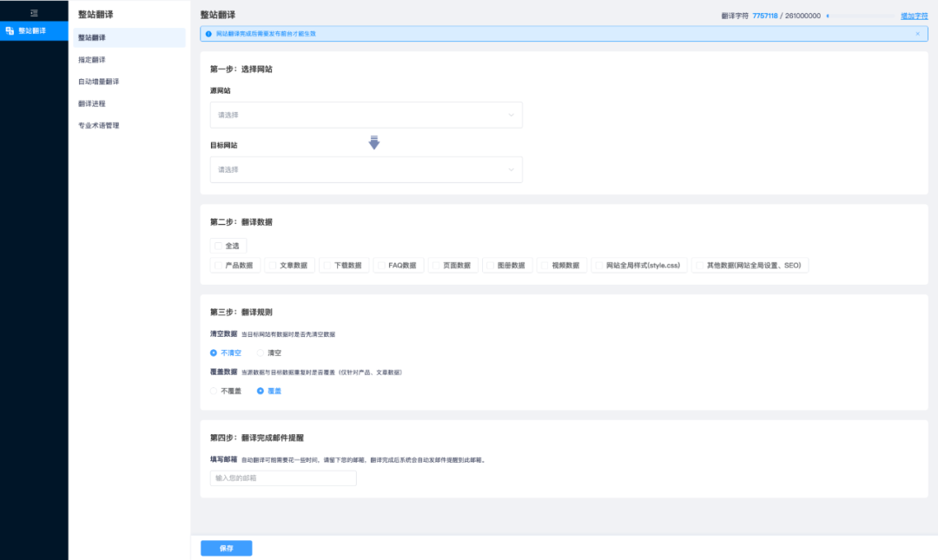Viewport: 938px width, 560px height.
Task: Open the 目标网站 dropdown
Action: coord(366,169)
